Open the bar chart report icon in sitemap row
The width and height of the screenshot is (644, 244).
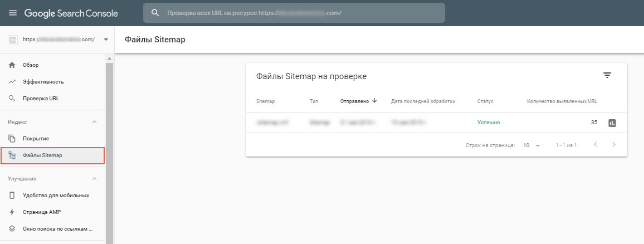tap(612, 123)
